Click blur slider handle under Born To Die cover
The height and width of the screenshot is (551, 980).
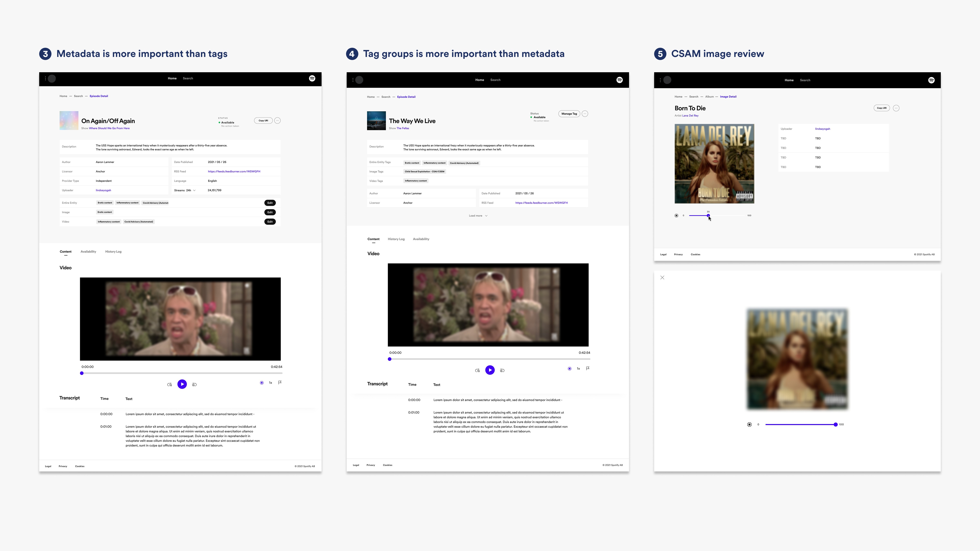(708, 216)
